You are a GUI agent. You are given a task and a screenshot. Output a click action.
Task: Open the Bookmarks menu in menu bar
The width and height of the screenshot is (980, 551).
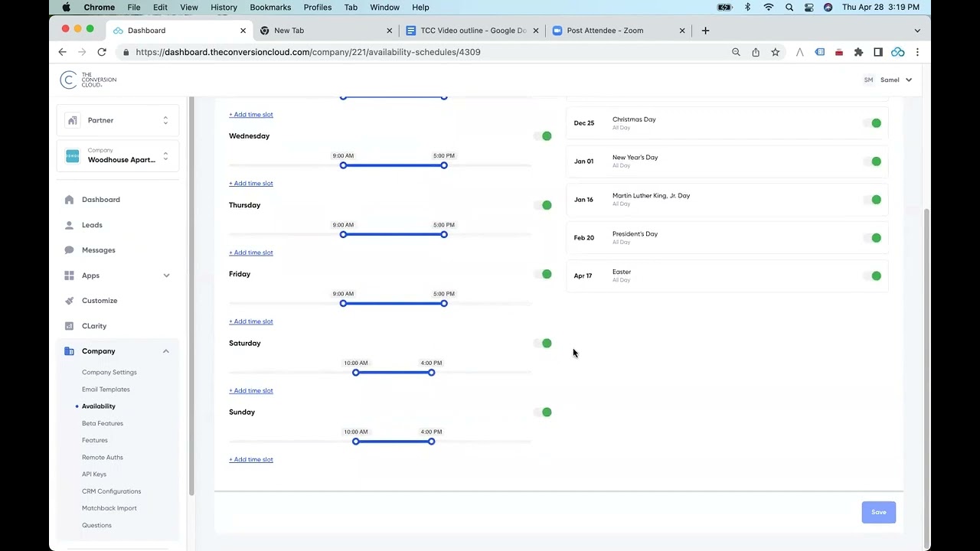(x=270, y=7)
